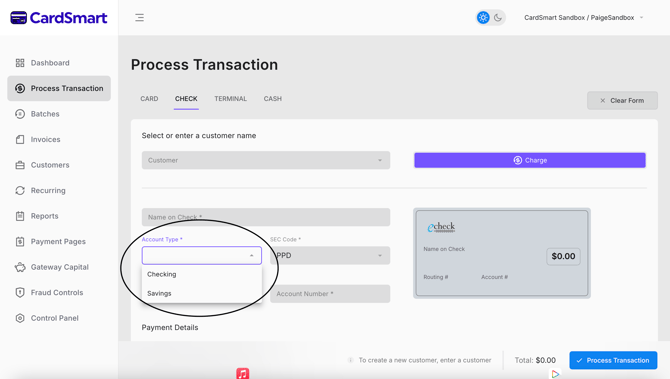Switch to dark mode moon icon

[x=498, y=18]
